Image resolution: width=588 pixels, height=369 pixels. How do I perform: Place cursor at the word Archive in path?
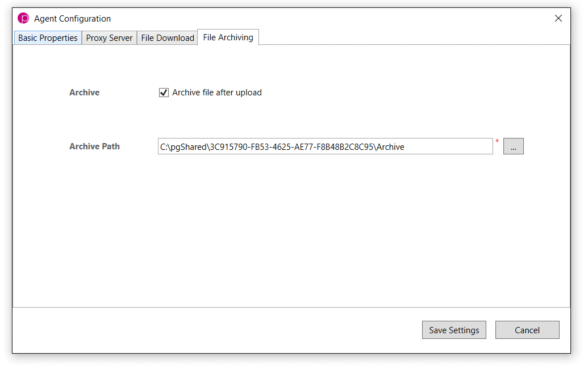pyautogui.click(x=390, y=147)
